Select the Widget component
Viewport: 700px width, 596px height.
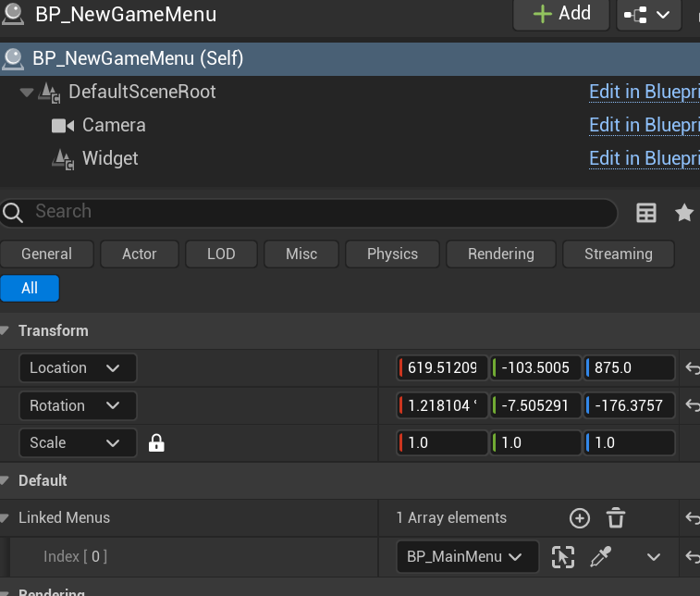pos(110,158)
